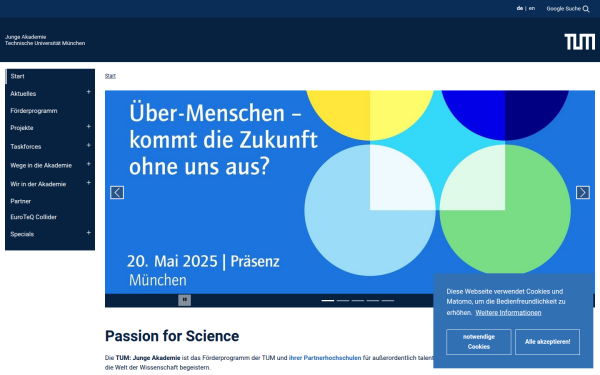Select the second slide indicator
Image resolution: width=600 pixels, height=375 pixels.
[x=343, y=300]
